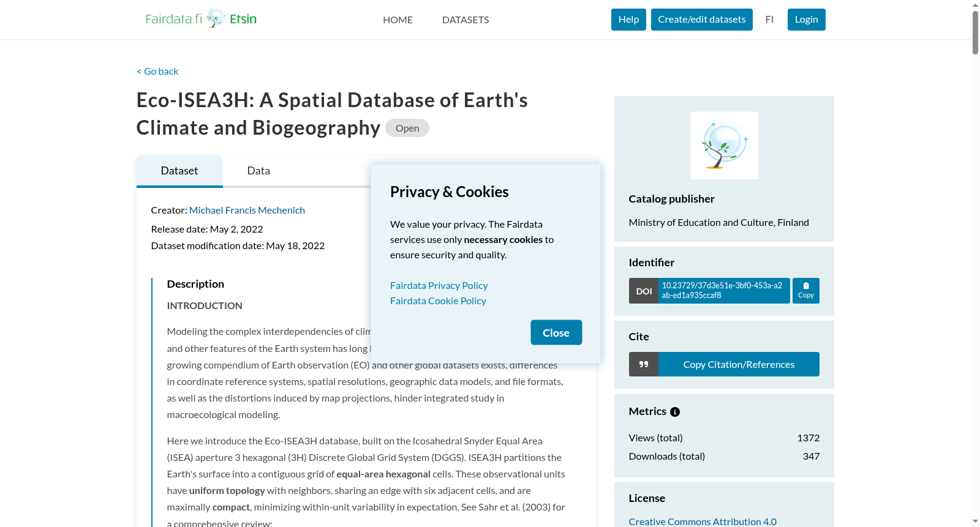
Task: Open Fairdata Cookie Policy link
Action: click(438, 301)
